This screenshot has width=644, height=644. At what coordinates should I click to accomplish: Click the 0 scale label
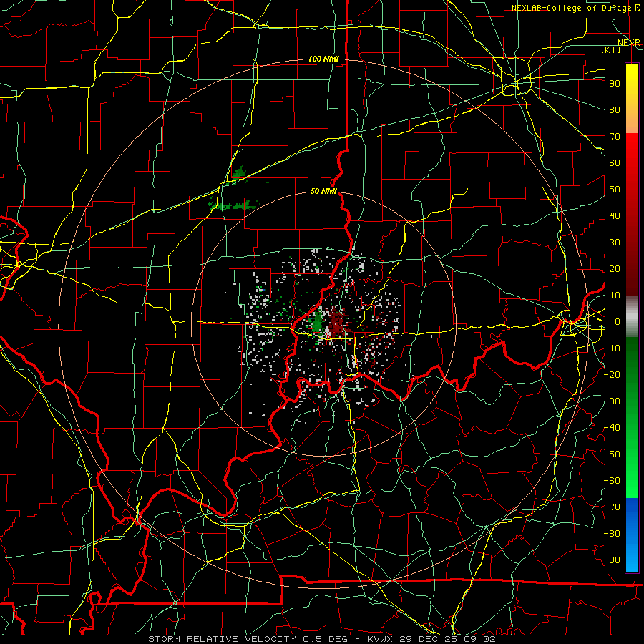click(x=617, y=321)
